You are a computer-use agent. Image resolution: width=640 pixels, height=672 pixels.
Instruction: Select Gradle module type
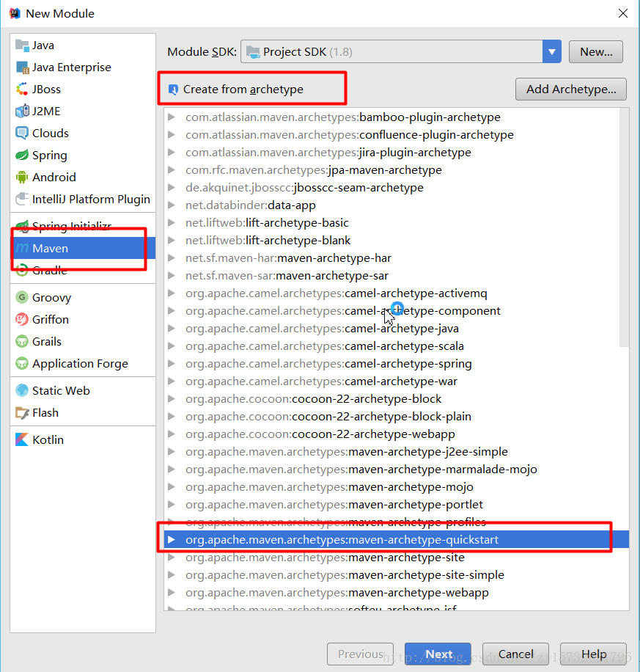tap(83, 270)
